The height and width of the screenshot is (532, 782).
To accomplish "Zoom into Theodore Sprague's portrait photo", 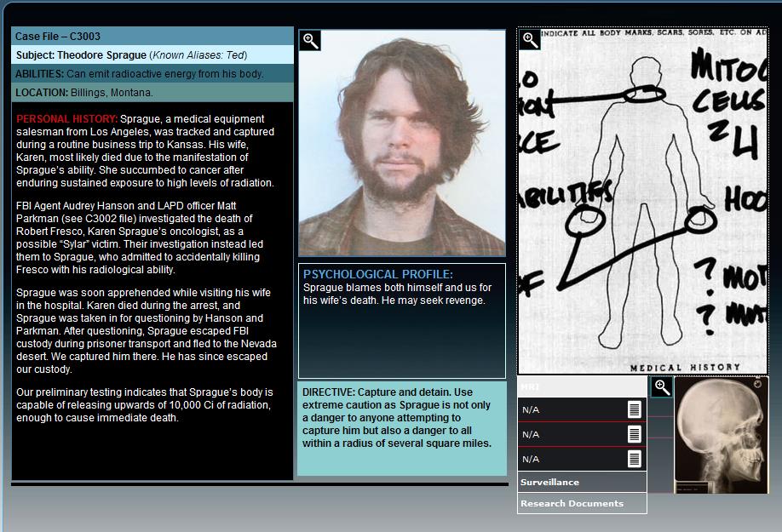I will [310, 41].
